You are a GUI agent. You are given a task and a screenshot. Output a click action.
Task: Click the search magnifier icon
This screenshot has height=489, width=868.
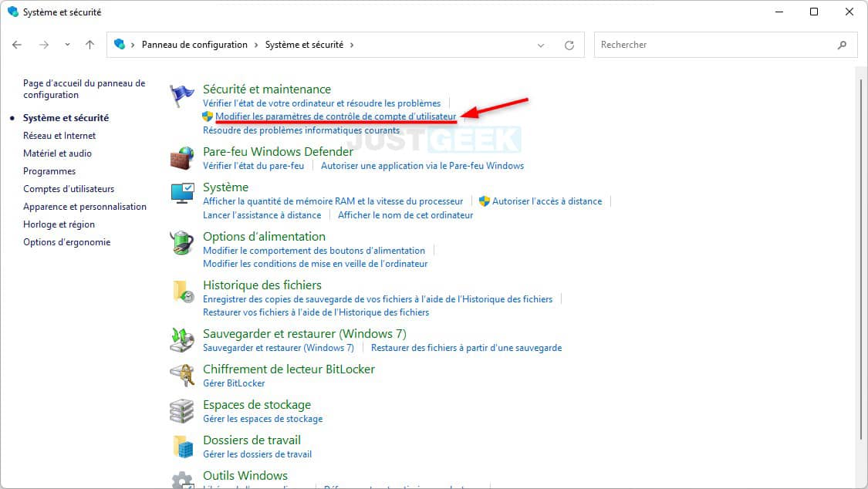(x=842, y=45)
